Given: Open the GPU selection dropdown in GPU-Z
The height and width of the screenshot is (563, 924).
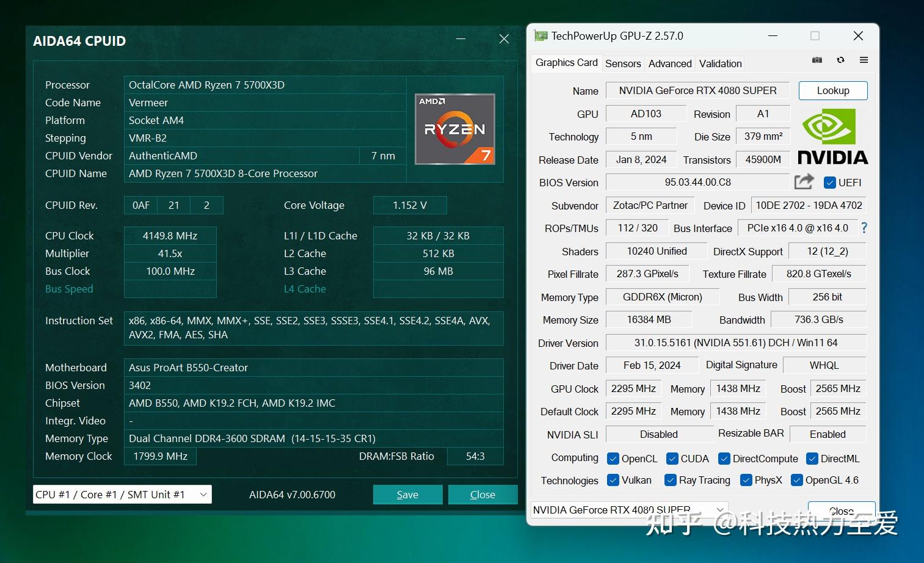Looking at the screenshot, I should click(630, 510).
